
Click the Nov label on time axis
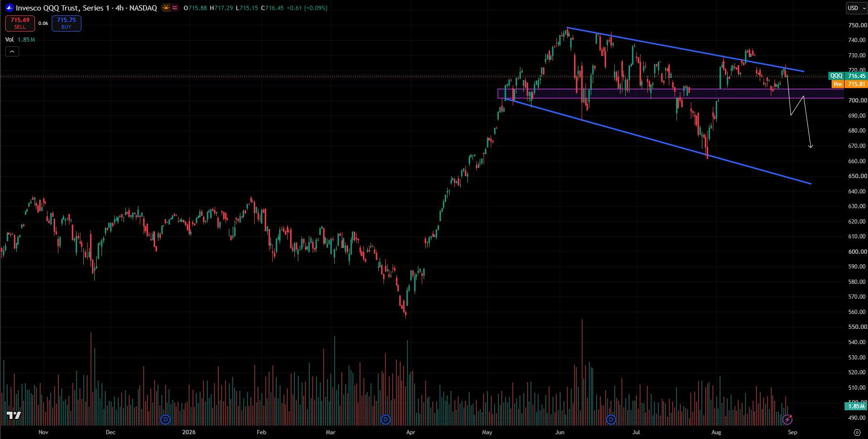click(44, 432)
